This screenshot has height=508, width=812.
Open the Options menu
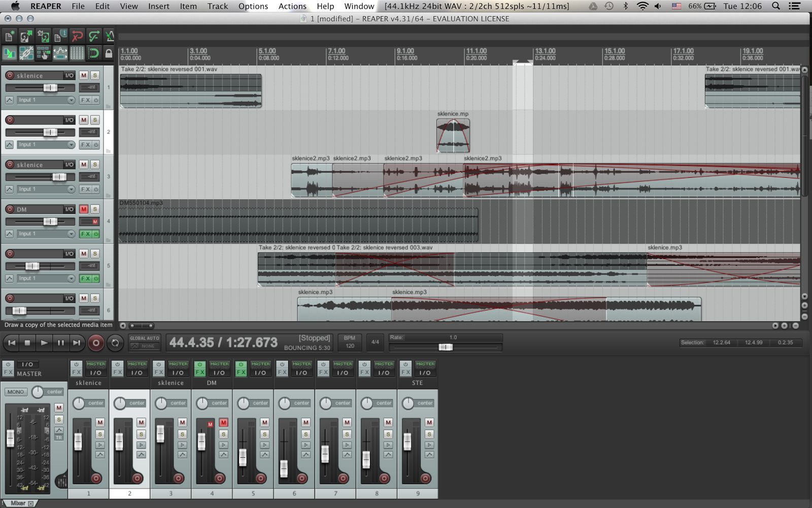pos(253,6)
